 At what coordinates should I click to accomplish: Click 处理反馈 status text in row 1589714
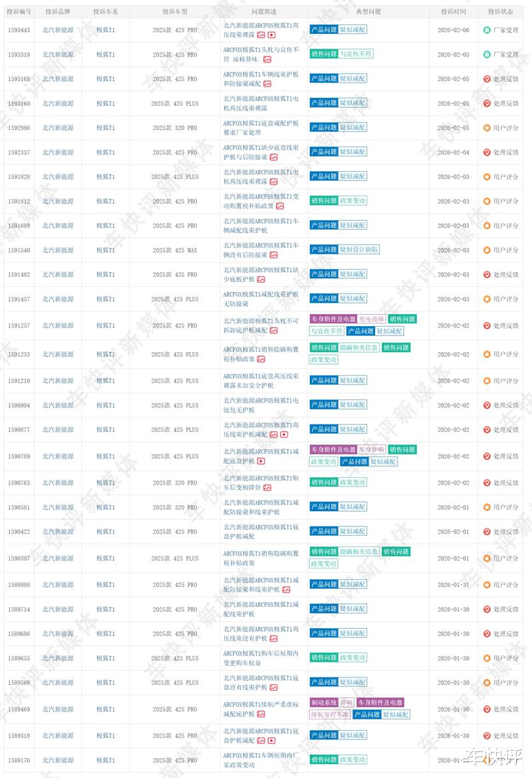[x=505, y=610]
